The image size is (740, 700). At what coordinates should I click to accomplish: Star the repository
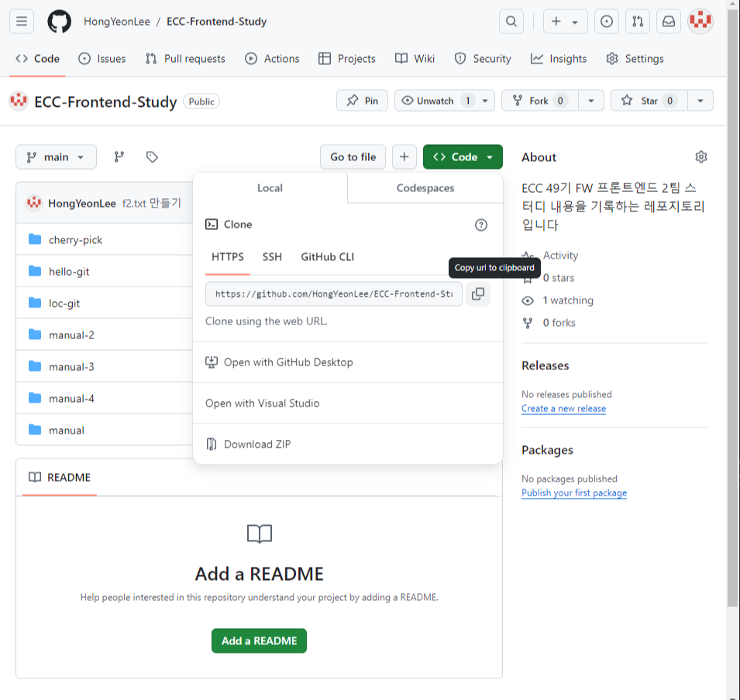649,101
